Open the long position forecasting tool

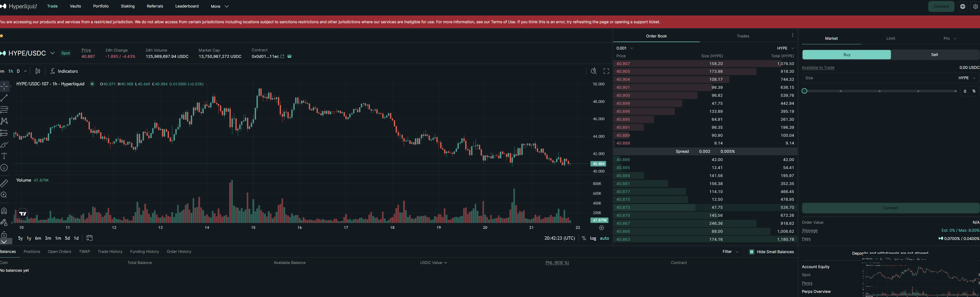pos(4,133)
